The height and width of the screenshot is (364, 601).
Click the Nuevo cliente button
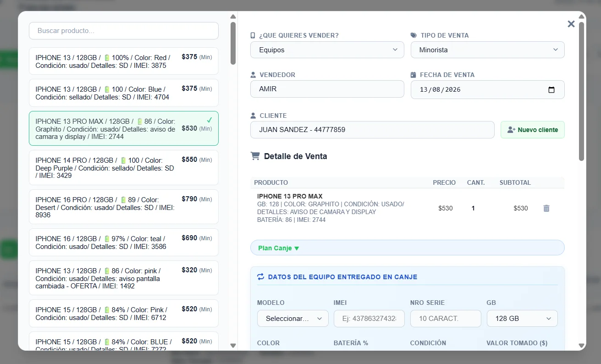(x=533, y=130)
